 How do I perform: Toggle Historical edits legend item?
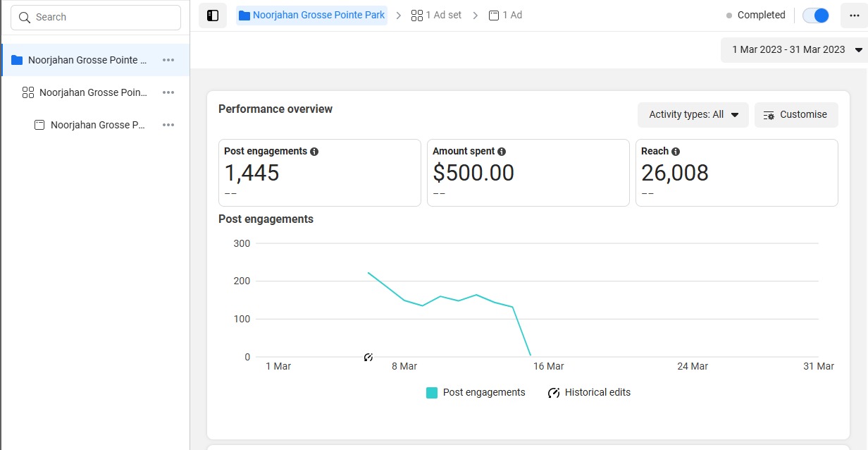click(x=589, y=393)
